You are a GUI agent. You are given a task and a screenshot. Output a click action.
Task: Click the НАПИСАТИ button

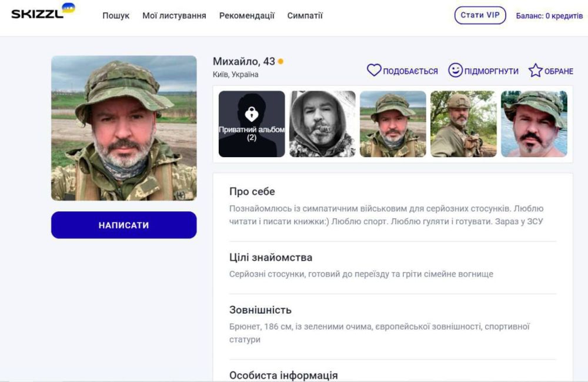tap(123, 225)
